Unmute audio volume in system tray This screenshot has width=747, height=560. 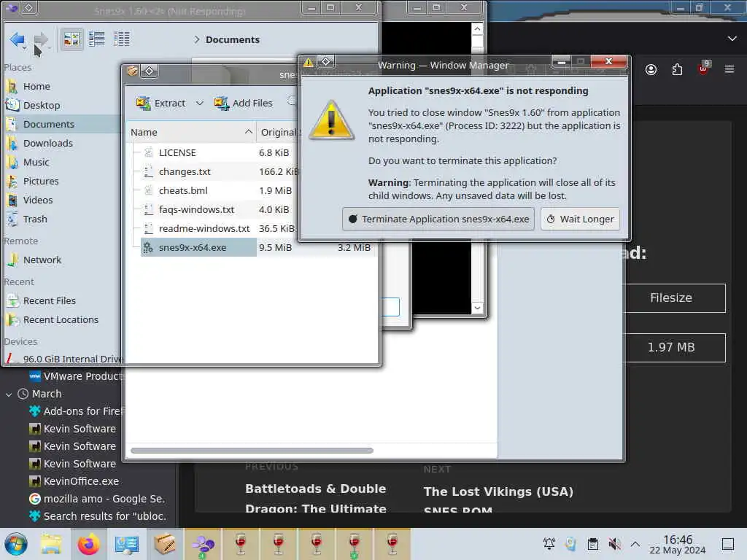pyautogui.click(x=614, y=544)
